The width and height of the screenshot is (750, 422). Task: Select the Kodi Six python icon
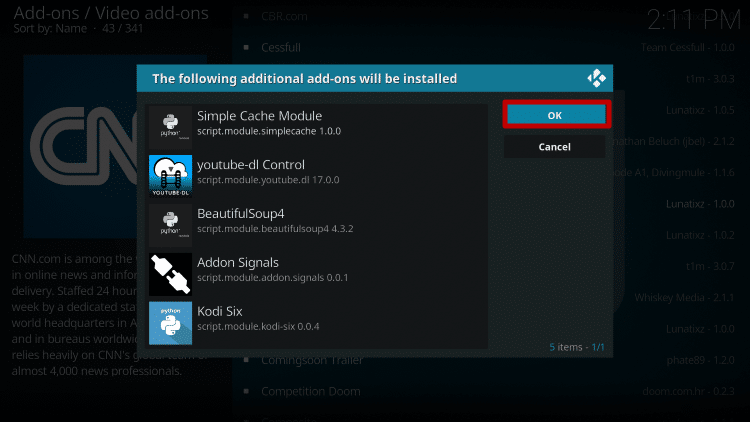170,323
